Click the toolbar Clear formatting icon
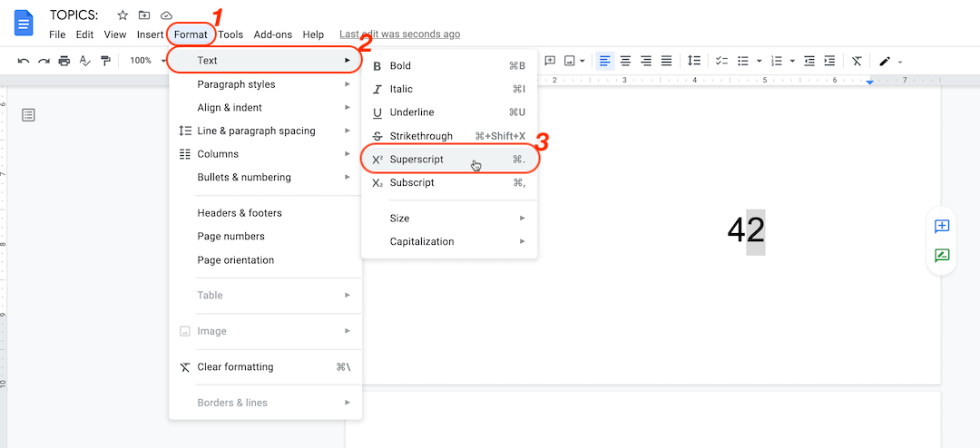Screen dimensions: 980x448 pyautogui.click(x=856, y=61)
